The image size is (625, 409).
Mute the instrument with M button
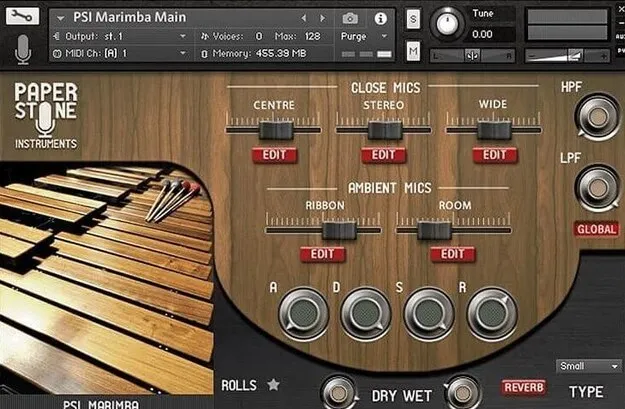pos(413,51)
